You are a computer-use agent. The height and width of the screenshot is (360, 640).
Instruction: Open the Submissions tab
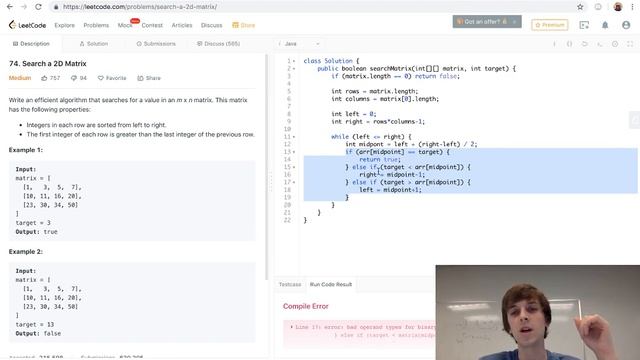pos(156,44)
